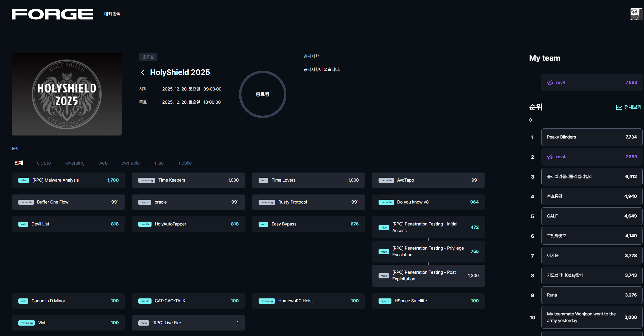
Task: Open the 대회 참여 menu item
Action: tap(112, 14)
